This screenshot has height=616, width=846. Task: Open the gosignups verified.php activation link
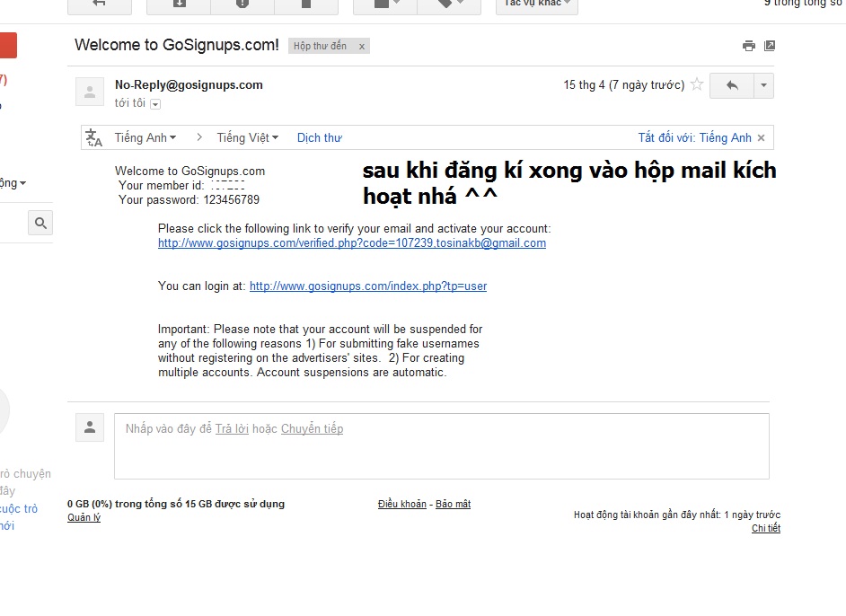(352, 243)
